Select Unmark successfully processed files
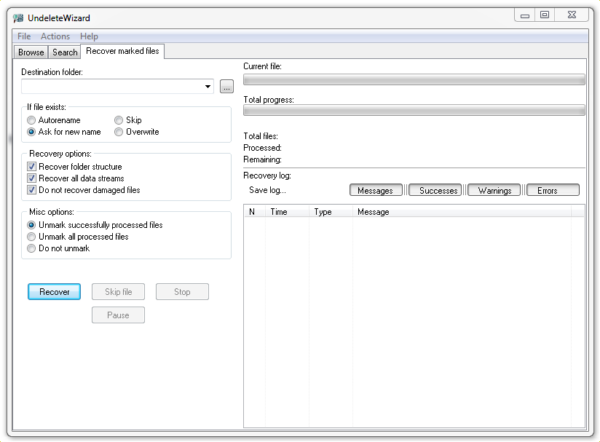The image size is (600, 442). [x=95, y=225]
